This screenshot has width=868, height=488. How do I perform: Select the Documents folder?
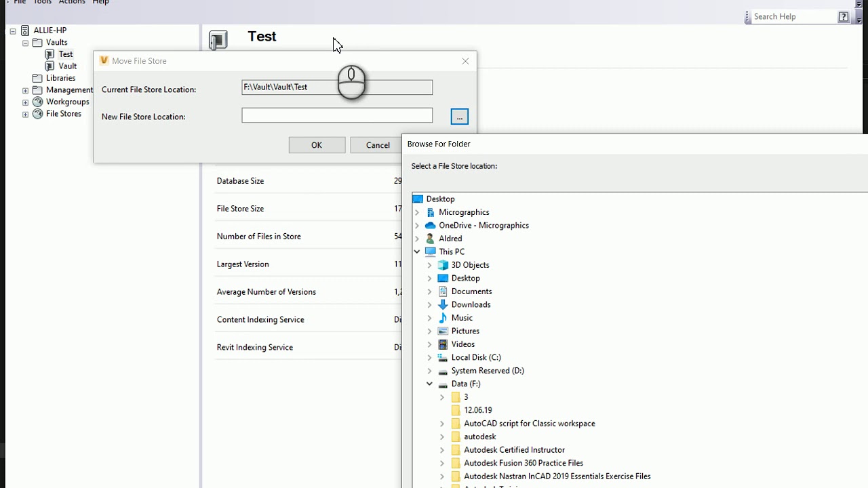pyautogui.click(x=471, y=291)
